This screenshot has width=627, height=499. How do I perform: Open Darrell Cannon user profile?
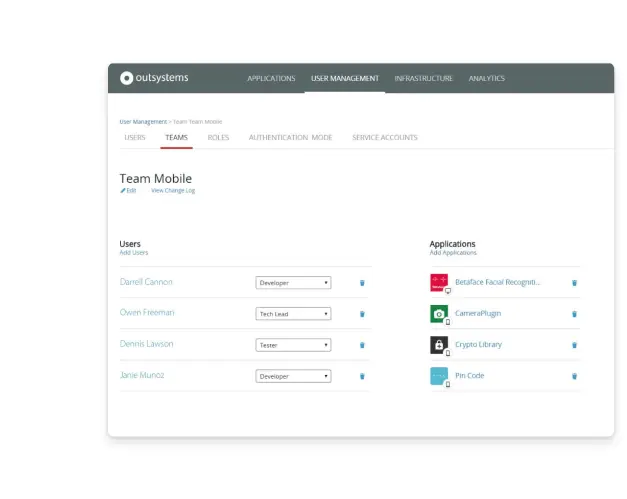pyautogui.click(x=146, y=282)
